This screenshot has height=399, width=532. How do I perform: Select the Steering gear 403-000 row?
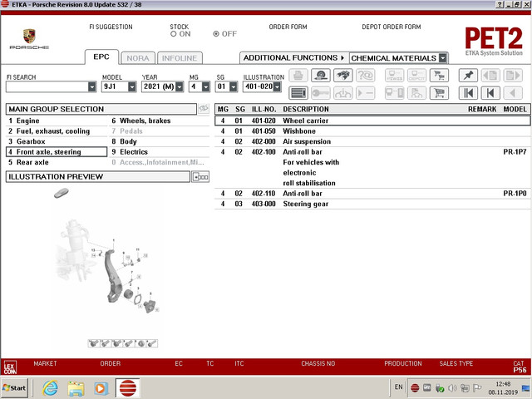(372, 204)
